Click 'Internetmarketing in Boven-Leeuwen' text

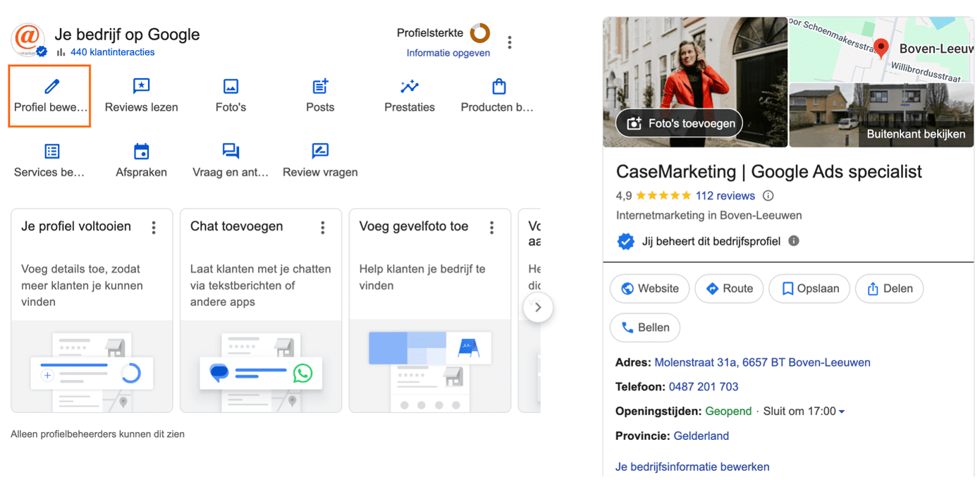709,215
